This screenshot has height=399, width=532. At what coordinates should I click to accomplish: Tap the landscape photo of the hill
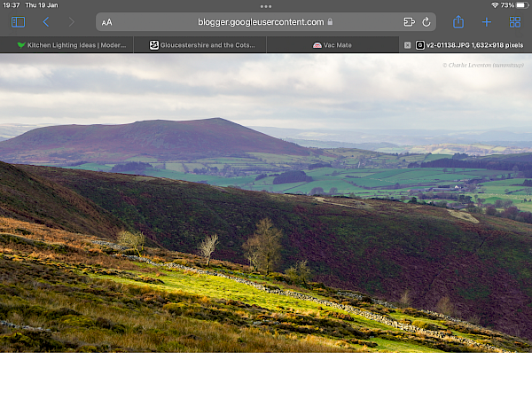pos(266,204)
